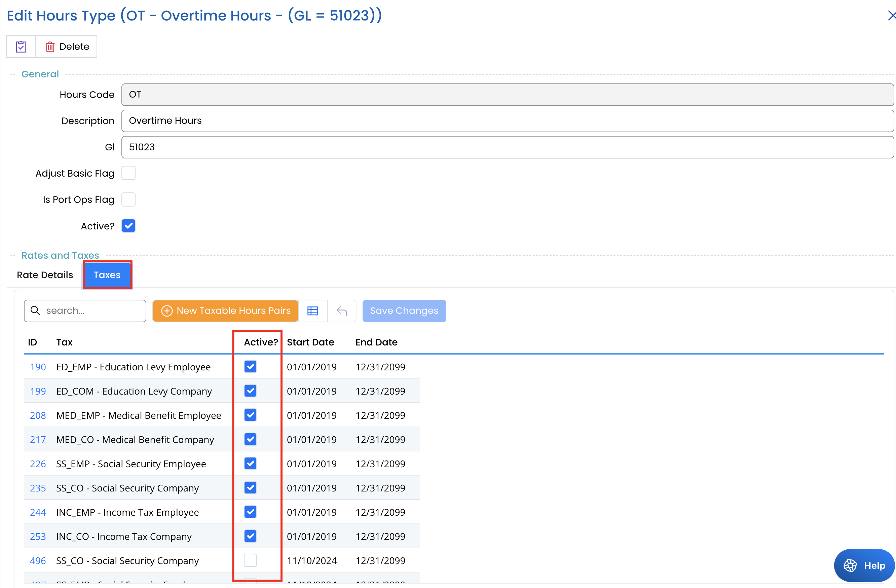The height and width of the screenshot is (588, 896).
Task: Select the Taxes tab
Action: coord(107,275)
